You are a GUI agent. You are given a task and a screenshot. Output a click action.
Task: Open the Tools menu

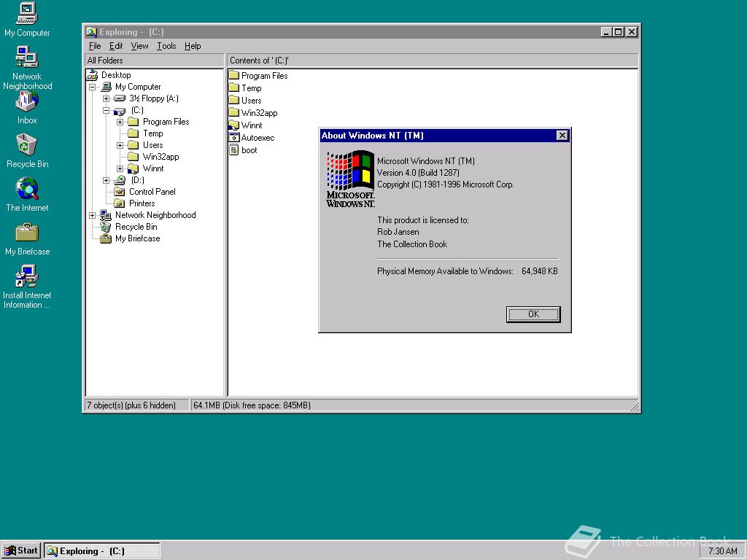tap(166, 46)
